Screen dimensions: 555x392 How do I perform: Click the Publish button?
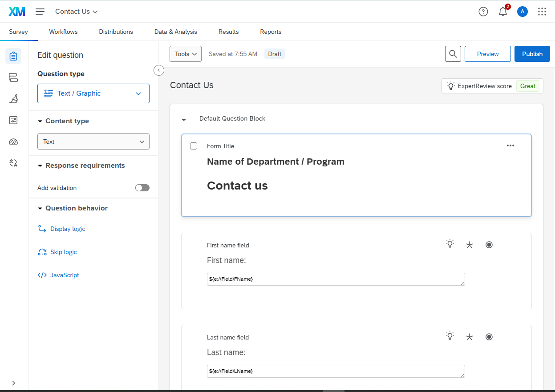[x=532, y=54]
